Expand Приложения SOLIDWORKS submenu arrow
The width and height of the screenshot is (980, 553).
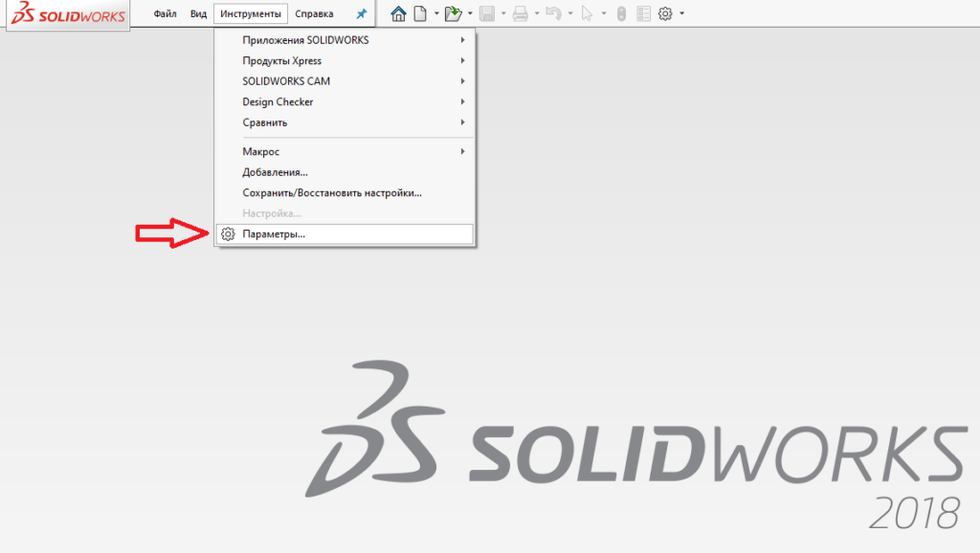coord(462,40)
